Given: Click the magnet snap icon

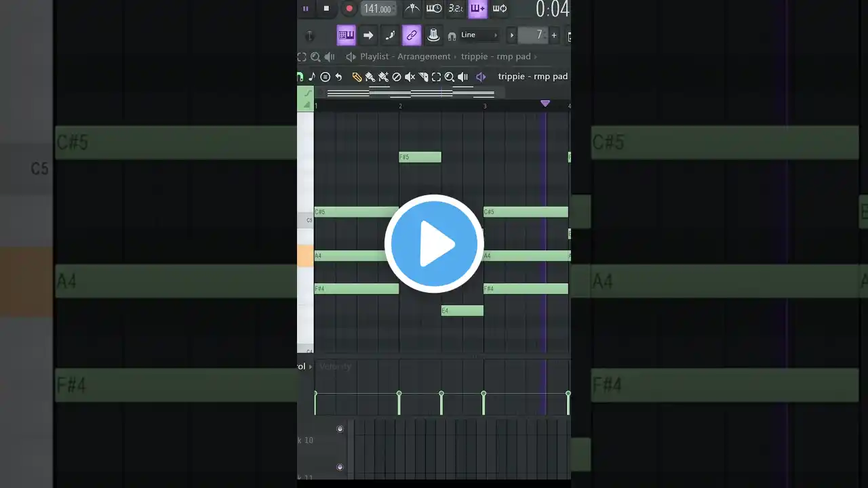Looking at the screenshot, I should pyautogui.click(x=452, y=36).
